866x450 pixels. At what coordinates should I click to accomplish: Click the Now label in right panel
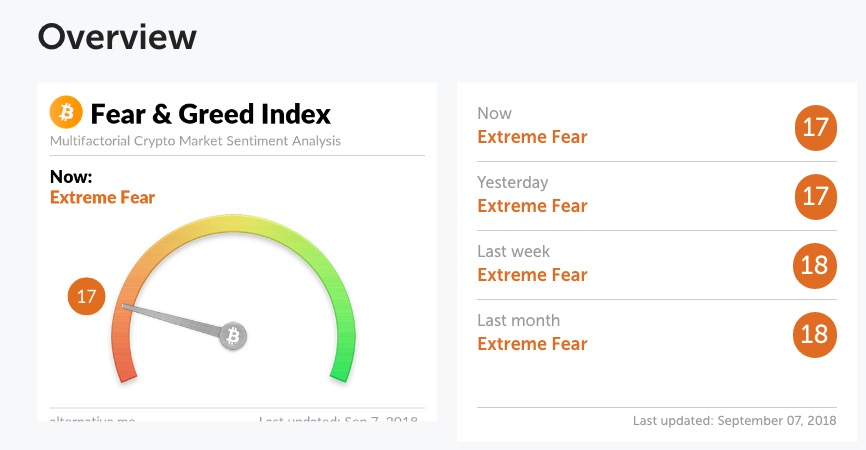pos(494,113)
